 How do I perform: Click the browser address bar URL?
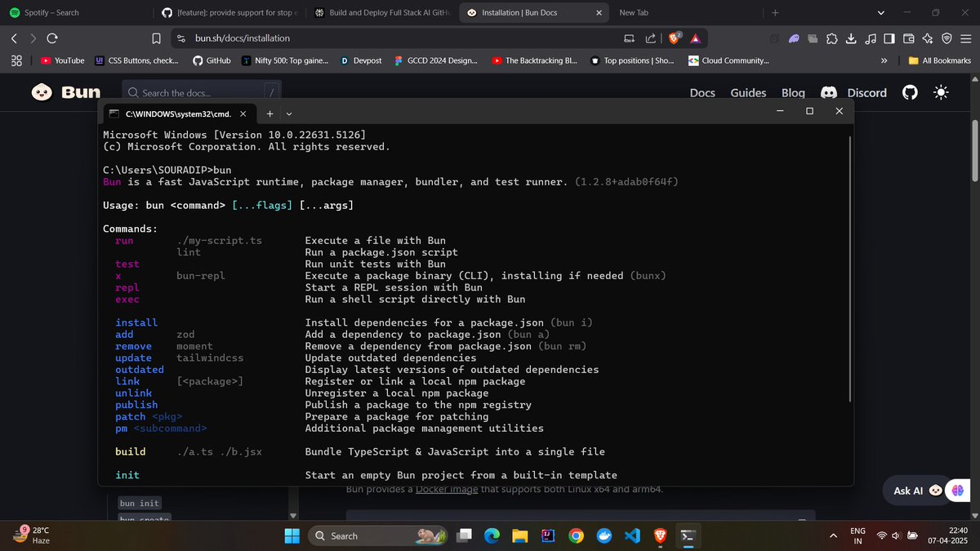(242, 38)
